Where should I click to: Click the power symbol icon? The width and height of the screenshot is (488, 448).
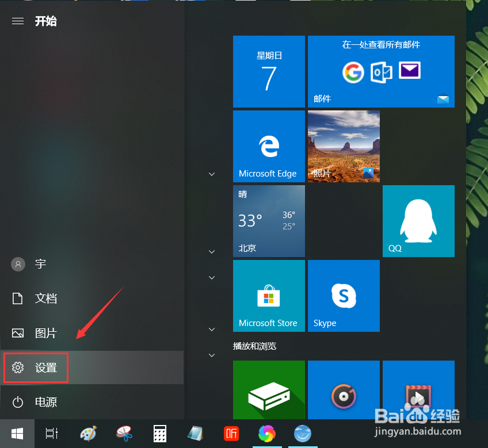pyautogui.click(x=18, y=402)
